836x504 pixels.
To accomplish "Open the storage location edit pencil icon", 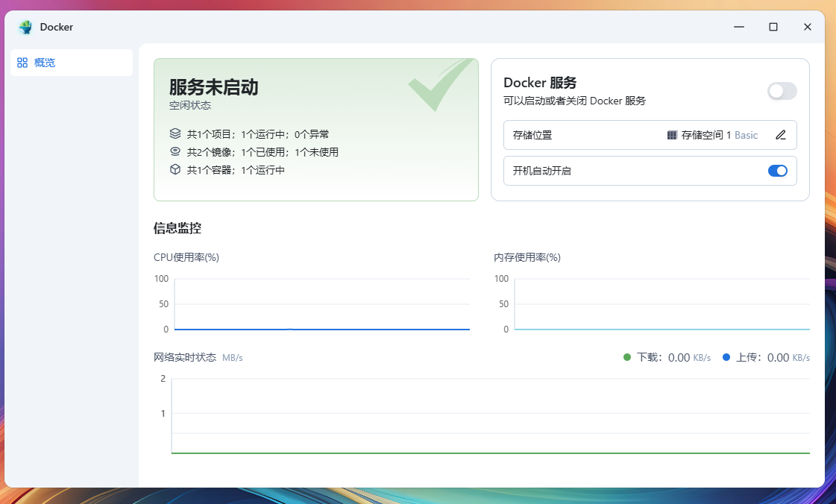I will [782, 135].
